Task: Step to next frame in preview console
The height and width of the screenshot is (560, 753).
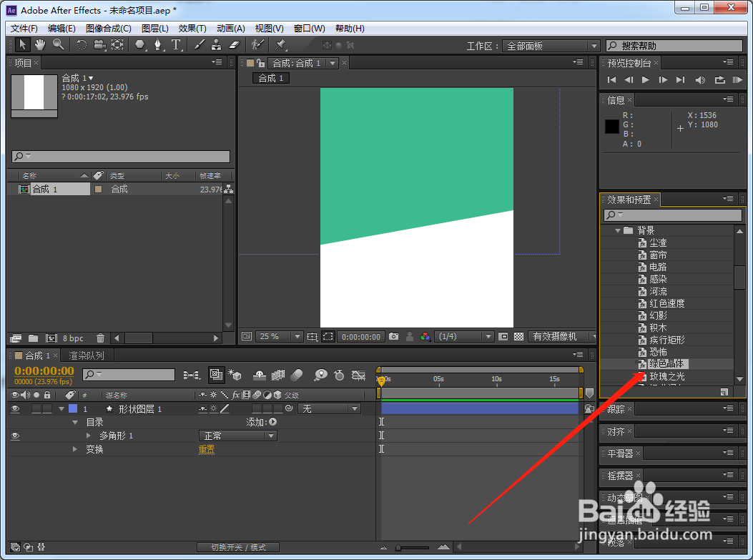Action: pos(663,79)
